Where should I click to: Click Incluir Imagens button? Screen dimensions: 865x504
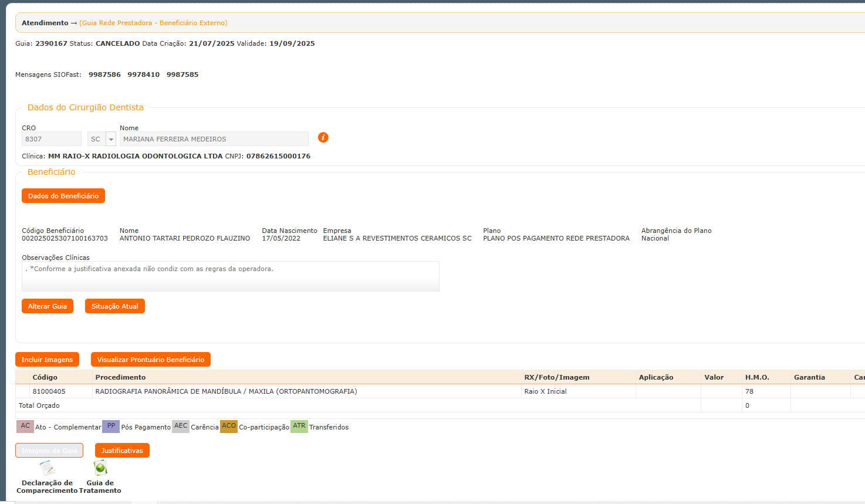(x=47, y=360)
